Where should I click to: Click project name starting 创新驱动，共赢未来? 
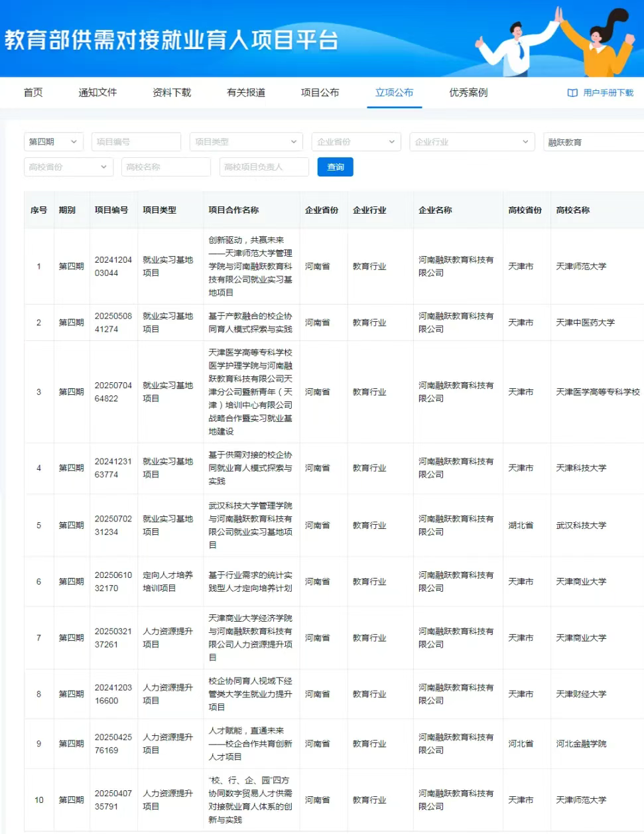click(x=250, y=266)
